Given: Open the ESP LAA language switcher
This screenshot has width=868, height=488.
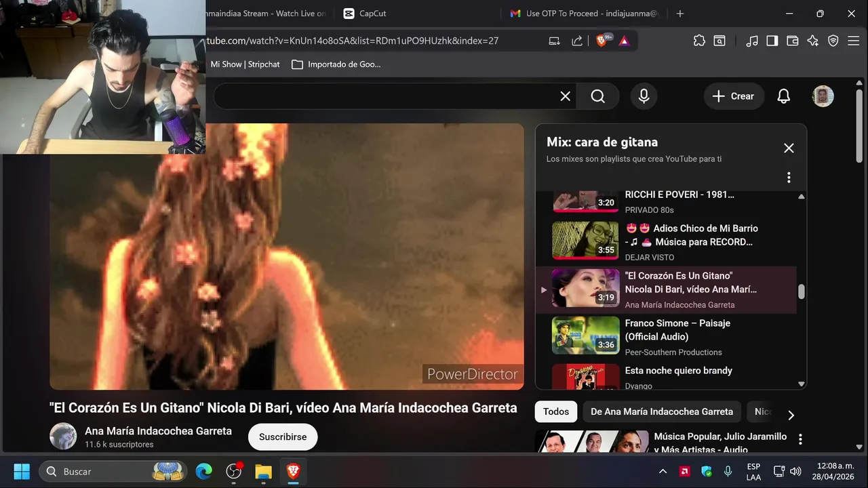Looking at the screenshot, I should pyautogui.click(x=753, y=472).
